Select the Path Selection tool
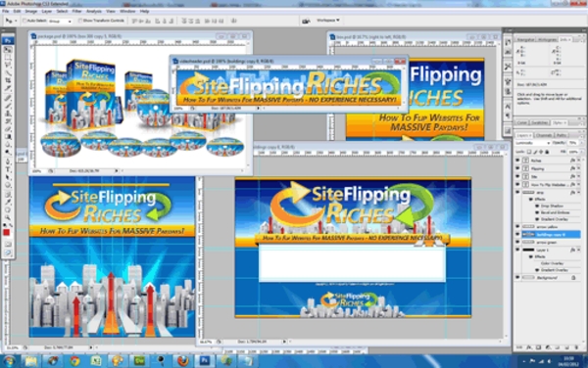This screenshot has height=368, width=588. (x=8, y=177)
